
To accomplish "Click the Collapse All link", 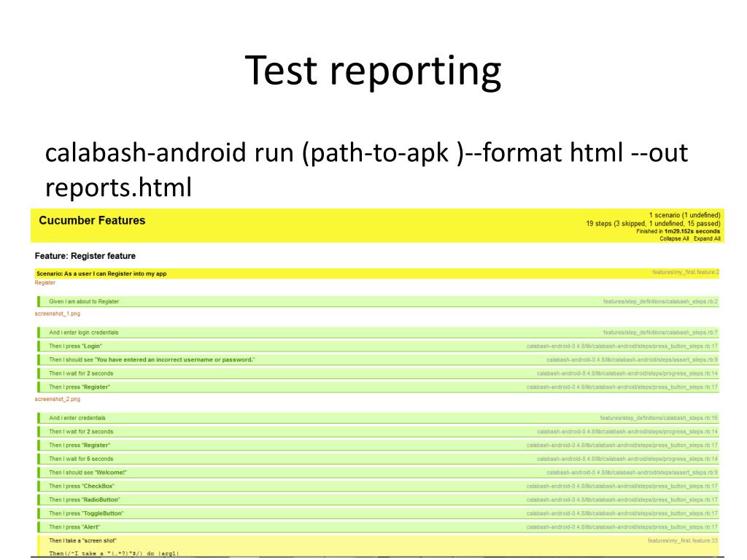I will pos(674,238).
